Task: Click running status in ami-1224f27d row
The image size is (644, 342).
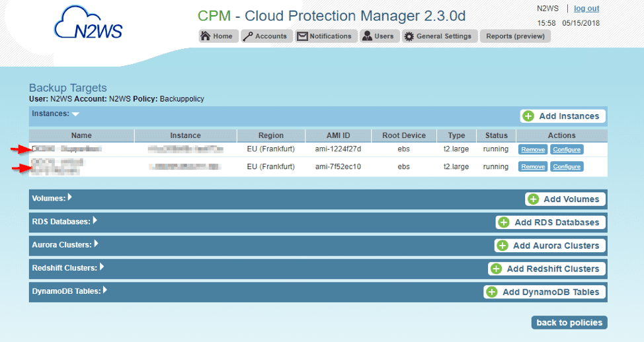Action: [496, 149]
